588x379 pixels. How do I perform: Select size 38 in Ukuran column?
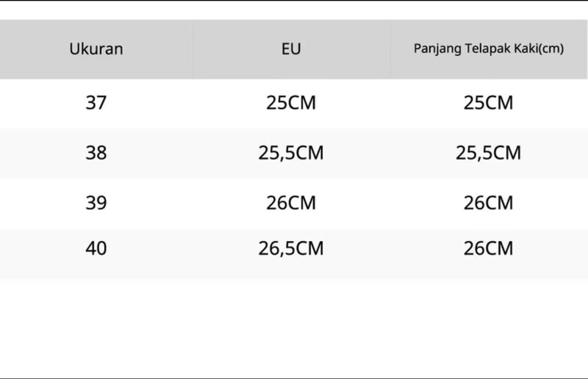coord(96,153)
